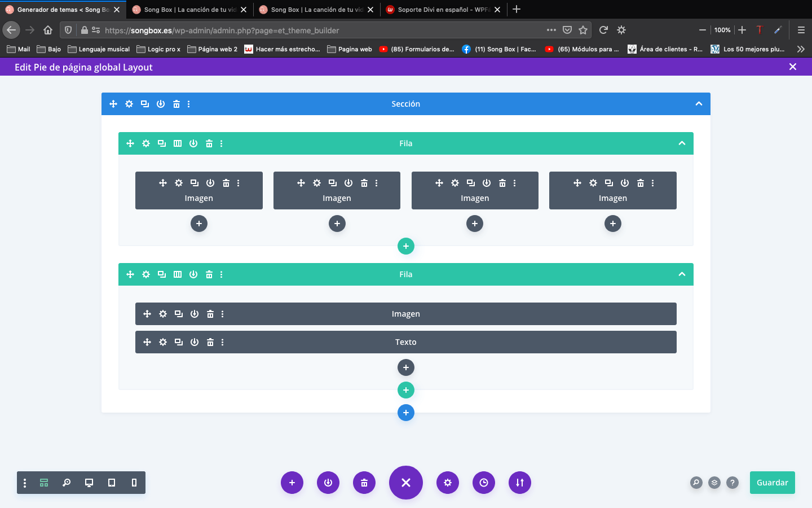Save to library purple power button

point(328,483)
